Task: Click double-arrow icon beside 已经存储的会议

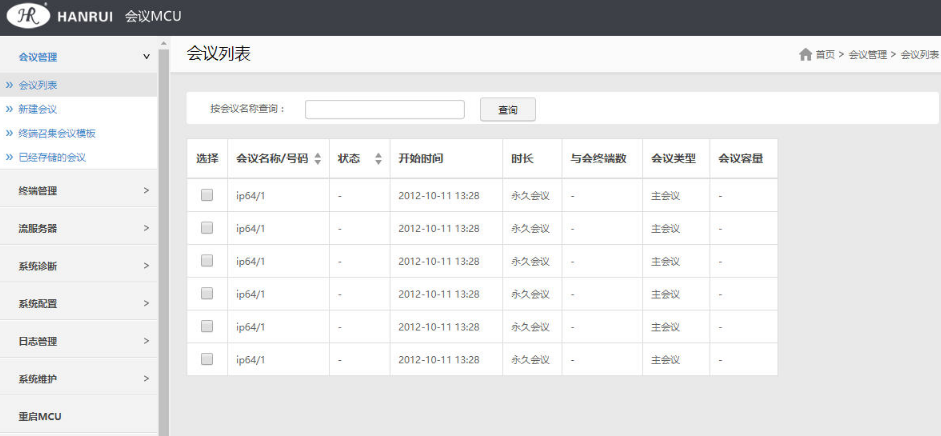Action: coord(9,157)
